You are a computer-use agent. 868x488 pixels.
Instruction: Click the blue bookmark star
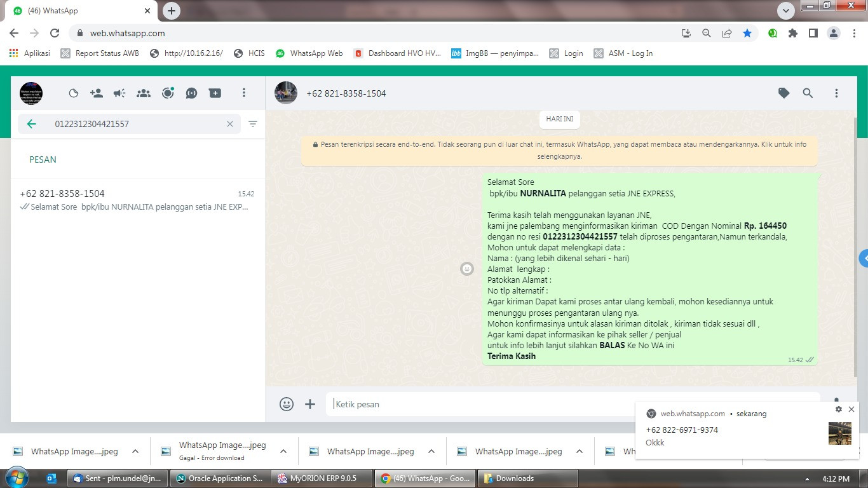point(747,33)
